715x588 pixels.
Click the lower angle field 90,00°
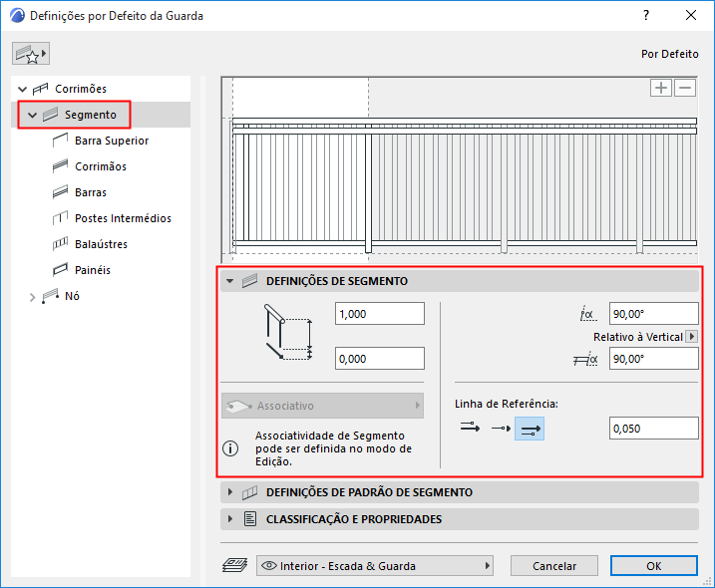(654, 358)
